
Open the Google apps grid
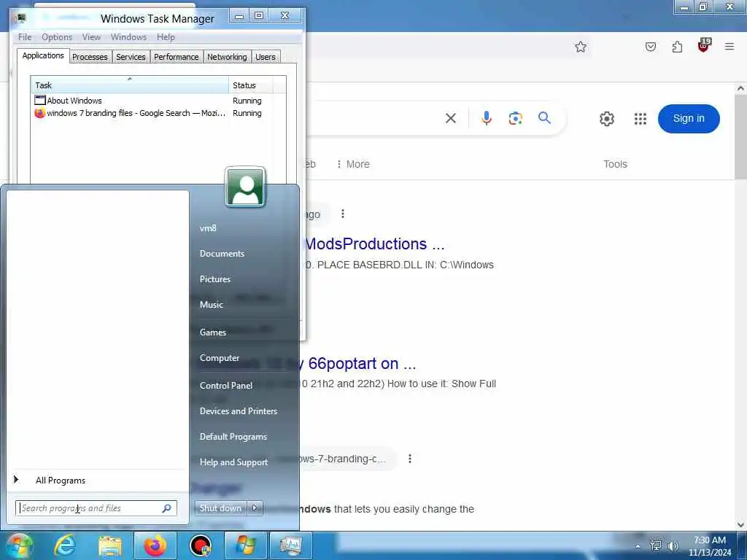(640, 119)
